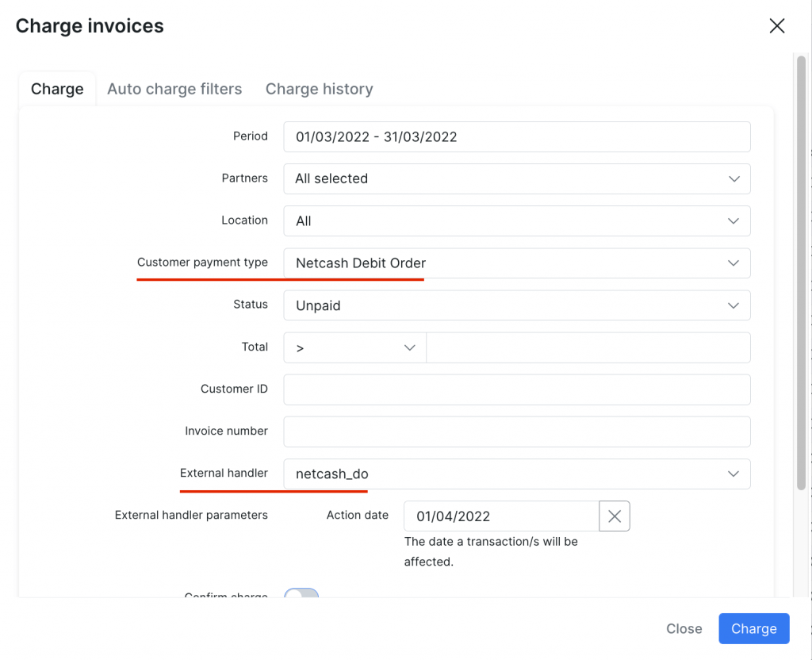Toggle the Confirm charge switch
The height and width of the screenshot is (660, 812).
[301, 595]
